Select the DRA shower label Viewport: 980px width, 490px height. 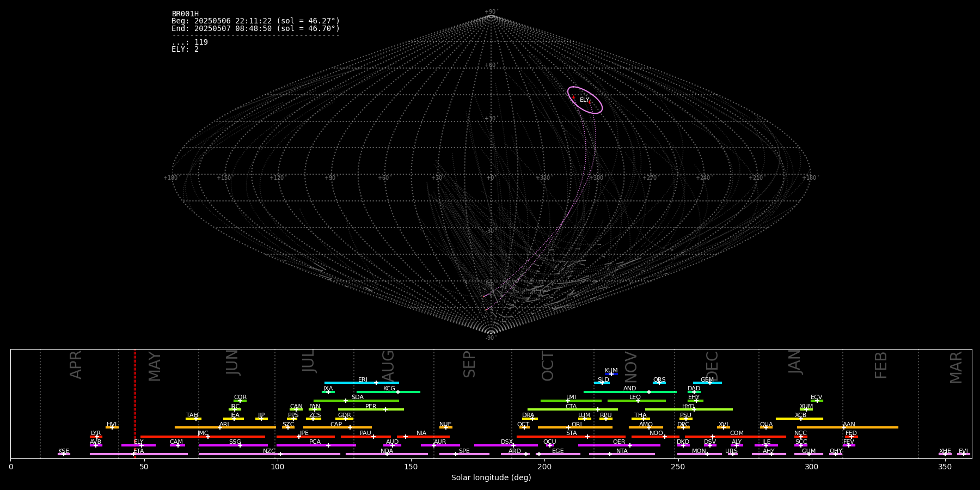528,415
